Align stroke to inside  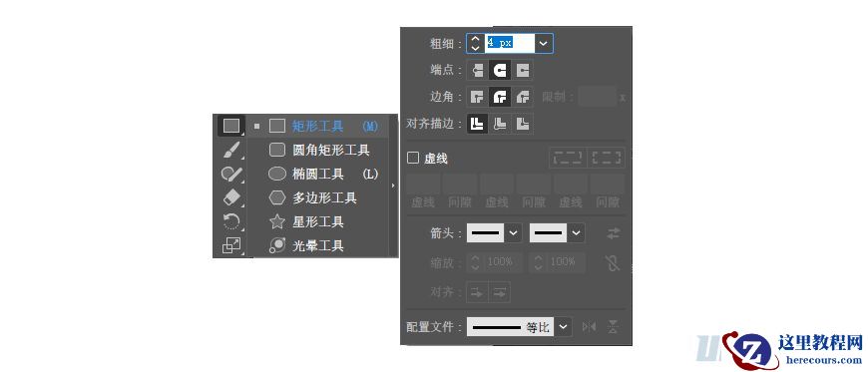click(500, 124)
